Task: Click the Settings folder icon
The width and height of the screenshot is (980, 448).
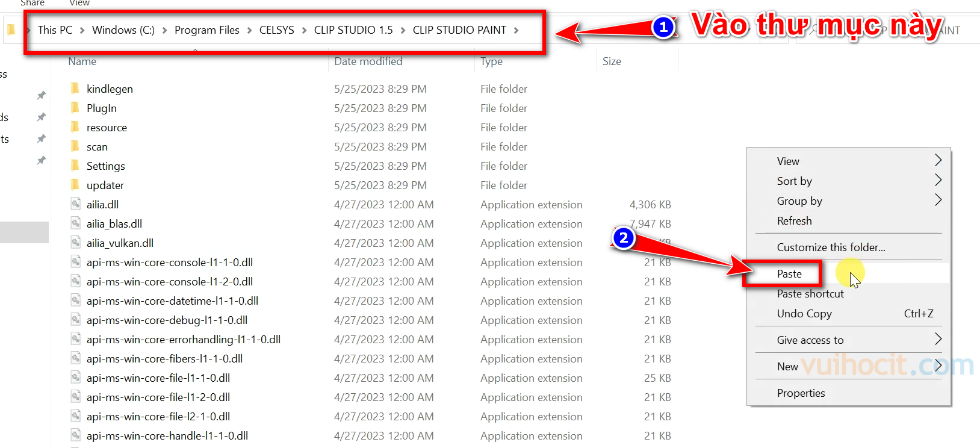Action: [75, 166]
